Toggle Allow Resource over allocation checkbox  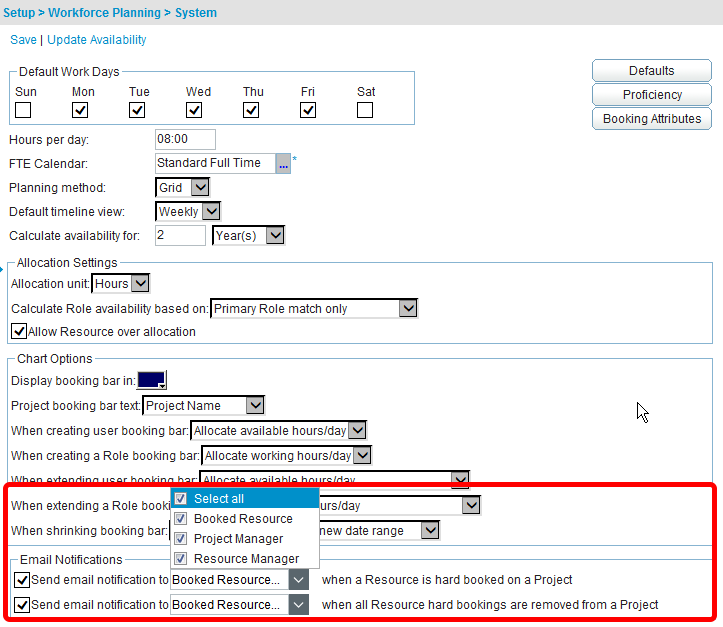pyautogui.click(x=19, y=331)
